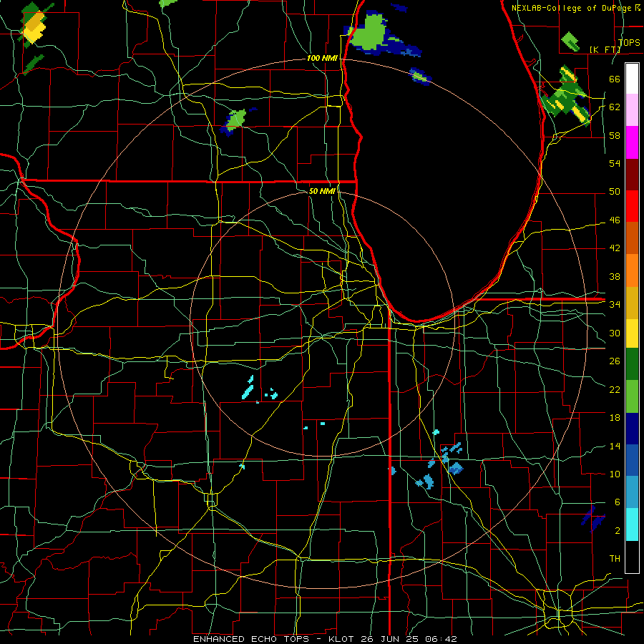Click the black TH swatch at legend bottom
Image resolution: width=644 pixels, height=644 pixels.
click(632, 557)
